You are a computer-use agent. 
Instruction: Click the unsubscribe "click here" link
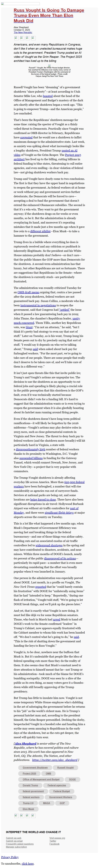tap(28, 864)
